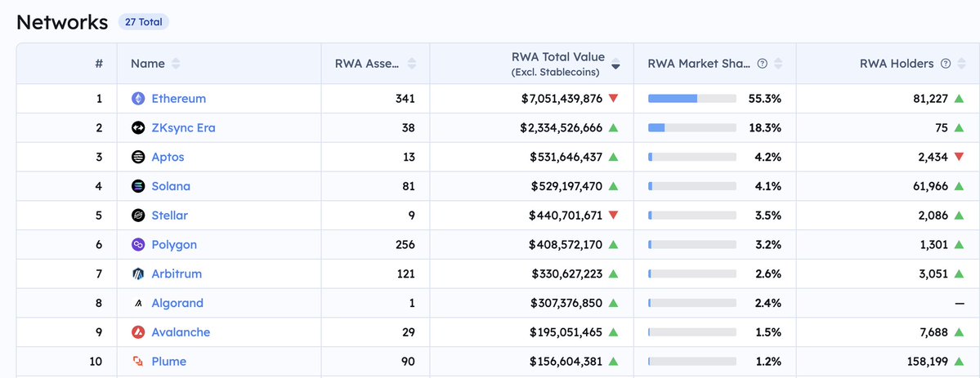Click the ZKsync Era logo icon
The image size is (980, 378).
(138, 128)
